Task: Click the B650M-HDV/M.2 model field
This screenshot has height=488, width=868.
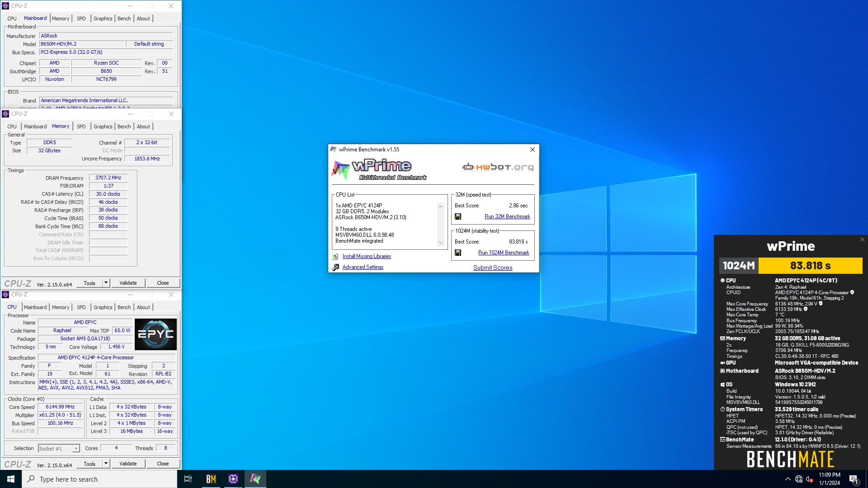Action: [x=82, y=44]
